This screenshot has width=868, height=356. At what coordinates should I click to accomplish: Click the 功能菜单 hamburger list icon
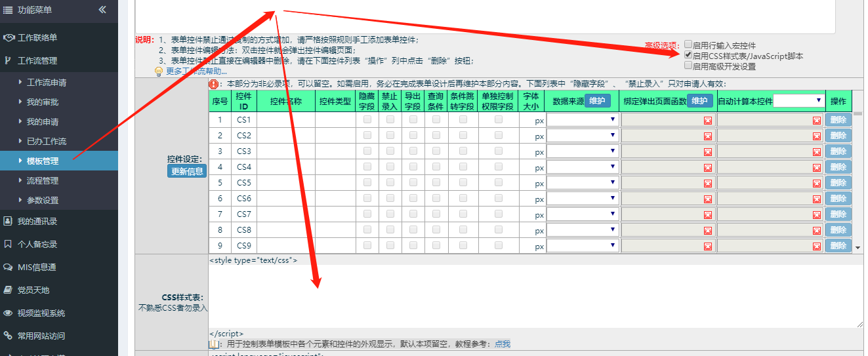[x=9, y=10]
